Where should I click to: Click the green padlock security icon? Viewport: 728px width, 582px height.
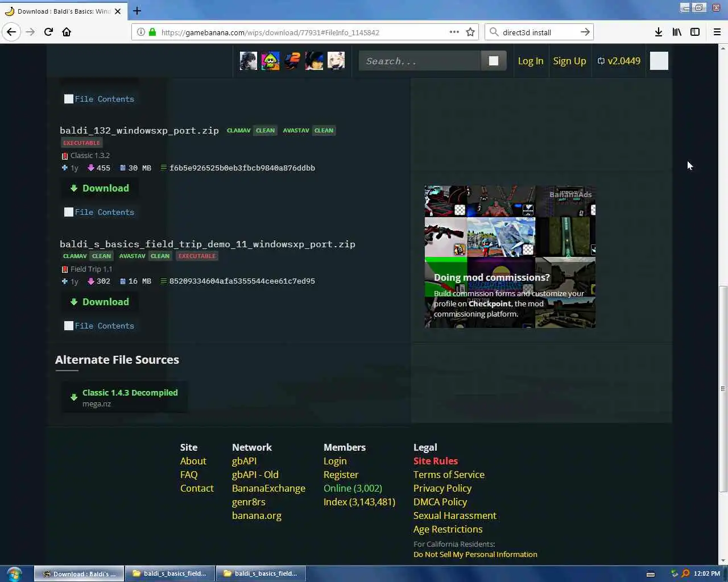tap(152, 32)
